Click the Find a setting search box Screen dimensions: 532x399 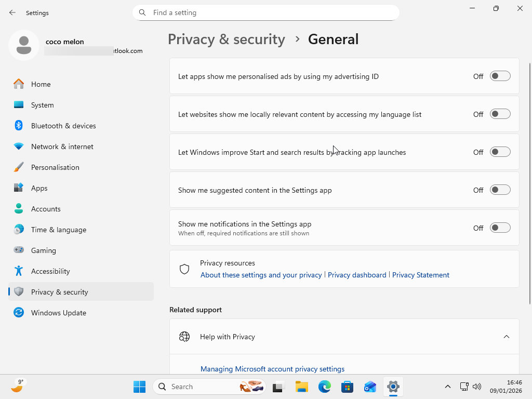click(266, 12)
